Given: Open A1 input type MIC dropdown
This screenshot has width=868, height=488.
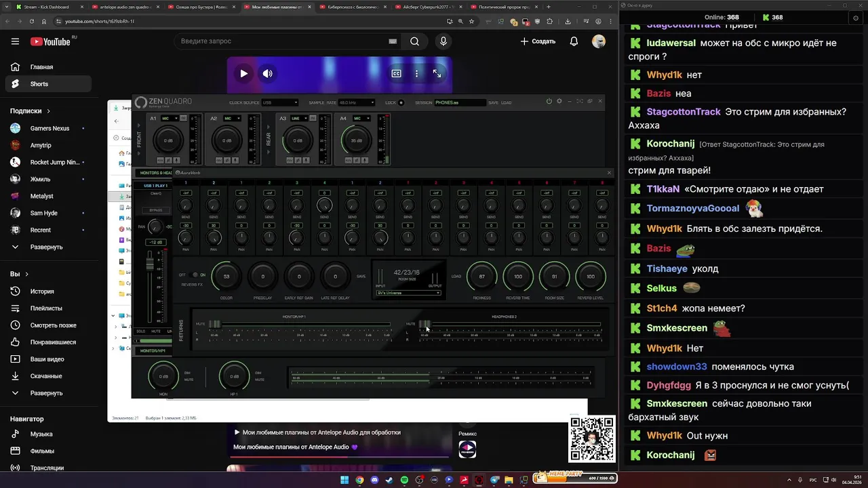Looking at the screenshot, I should [x=170, y=118].
